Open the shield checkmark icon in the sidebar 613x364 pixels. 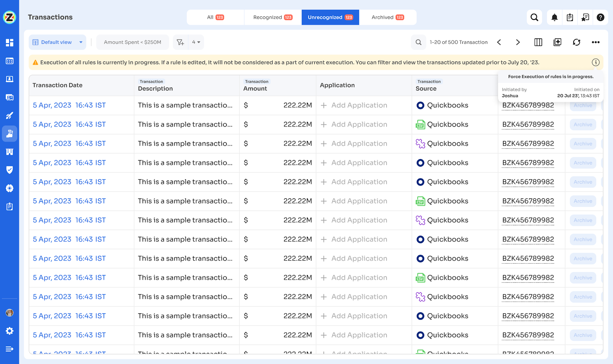tap(10, 170)
